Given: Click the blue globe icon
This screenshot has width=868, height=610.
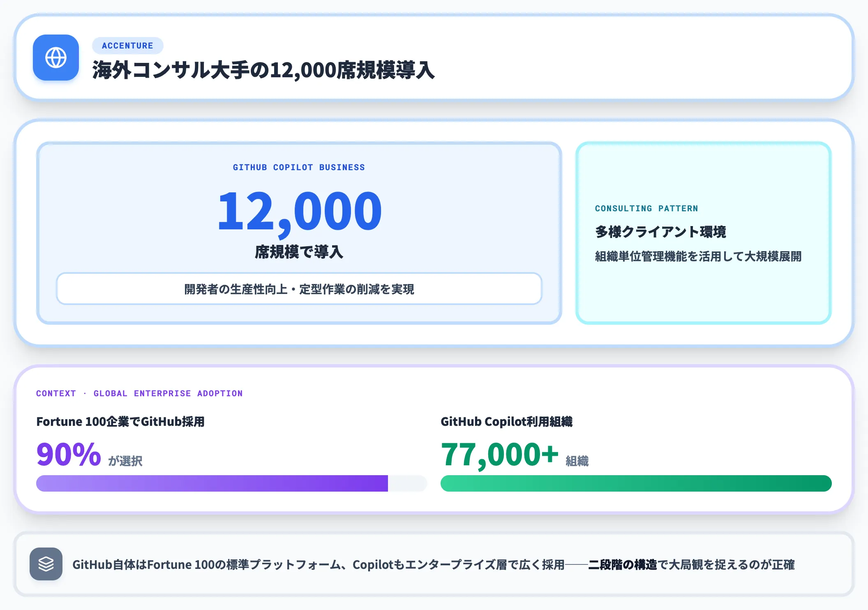Looking at the screenshot, I should click(x=56, y=58).
